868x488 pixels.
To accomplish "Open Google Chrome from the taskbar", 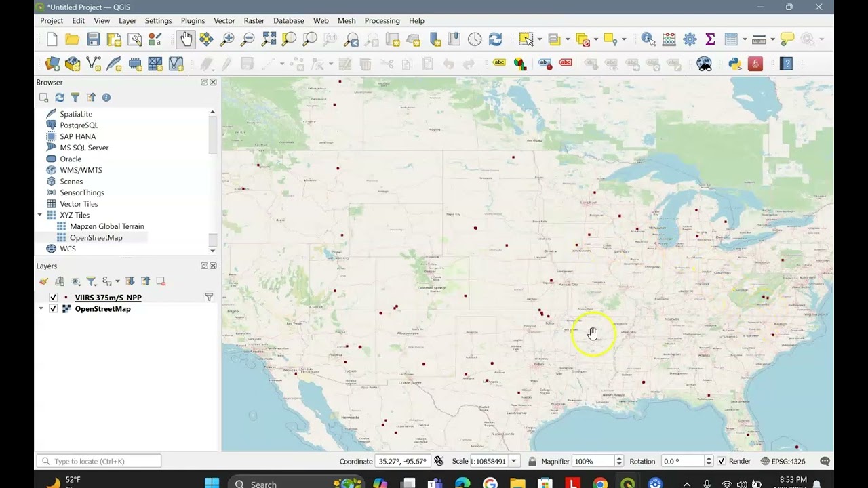I will [600, 483].
